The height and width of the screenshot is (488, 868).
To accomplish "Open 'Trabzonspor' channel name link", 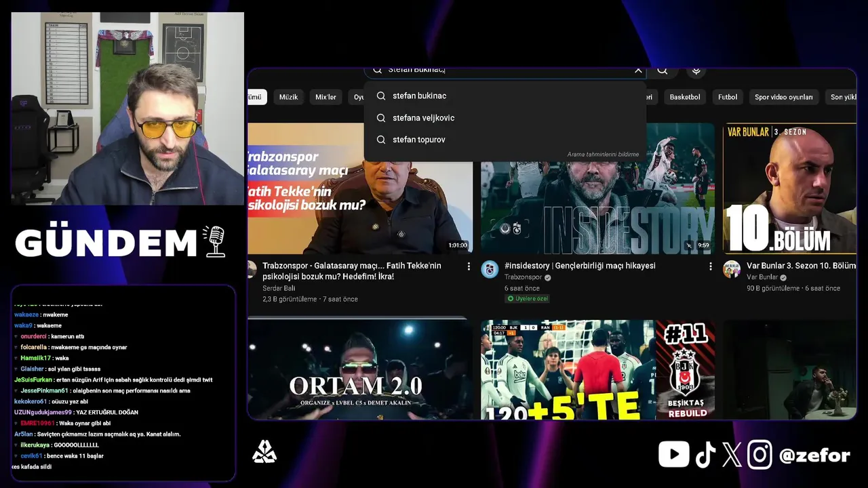I will click(x=523, y=277).
